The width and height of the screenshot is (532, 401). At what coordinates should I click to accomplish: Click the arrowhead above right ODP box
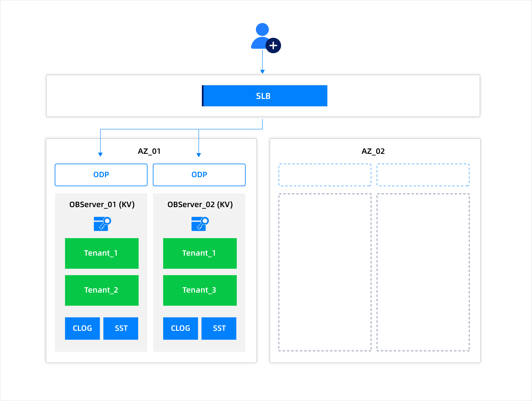199,155
